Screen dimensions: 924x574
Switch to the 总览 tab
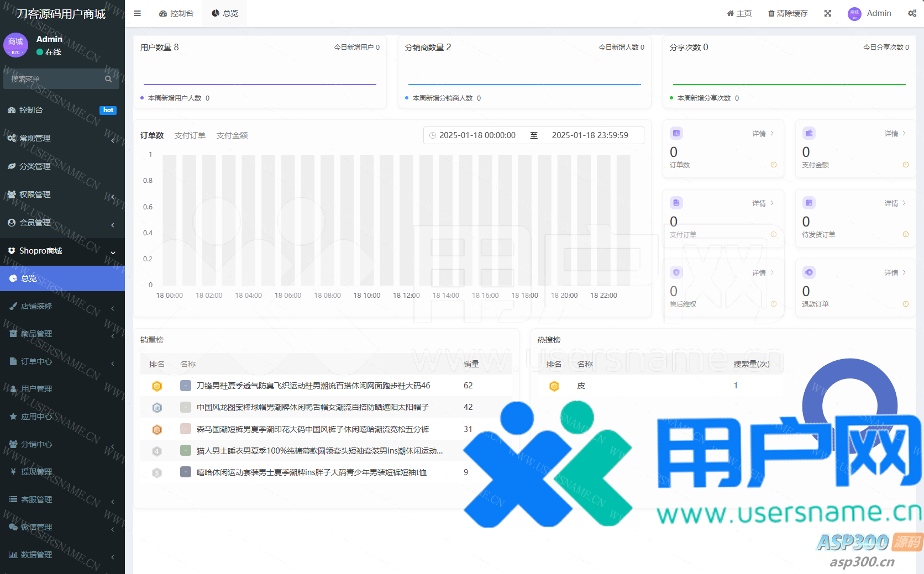pos(225,13)
